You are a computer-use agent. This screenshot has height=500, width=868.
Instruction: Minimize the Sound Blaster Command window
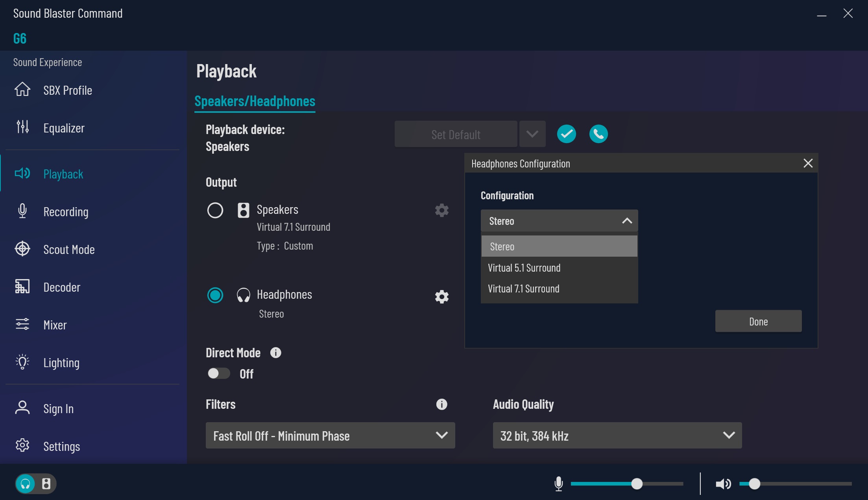pos(821,15)
